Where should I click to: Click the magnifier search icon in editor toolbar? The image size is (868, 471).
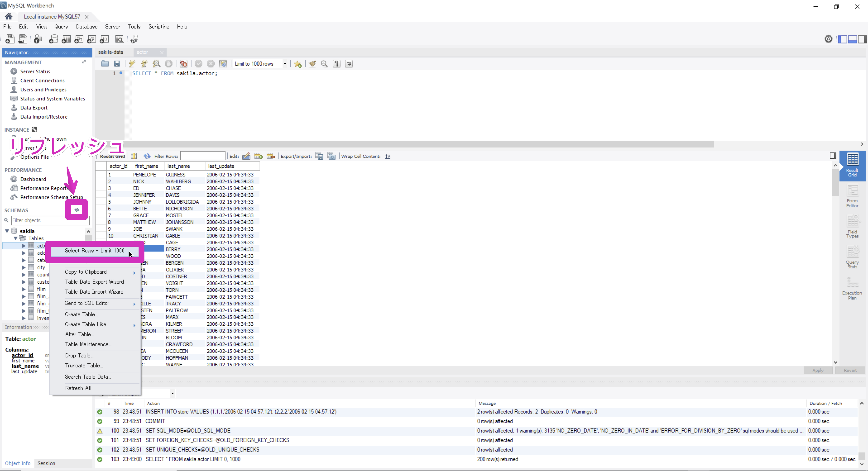(x=324, y=64)
